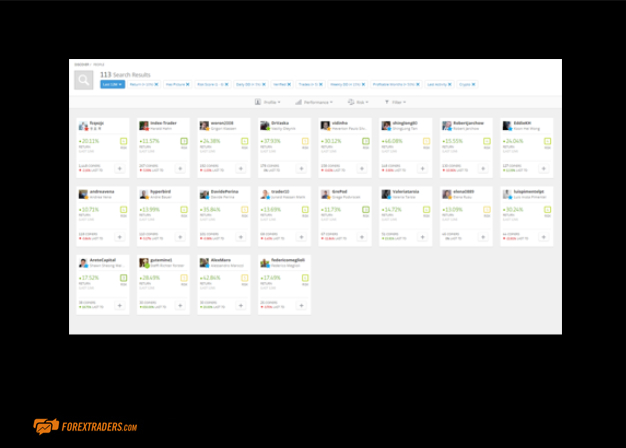Screen dimensions: 626x448
Task: Open the Filter dropdown with funnel icon
Action: 395,102
